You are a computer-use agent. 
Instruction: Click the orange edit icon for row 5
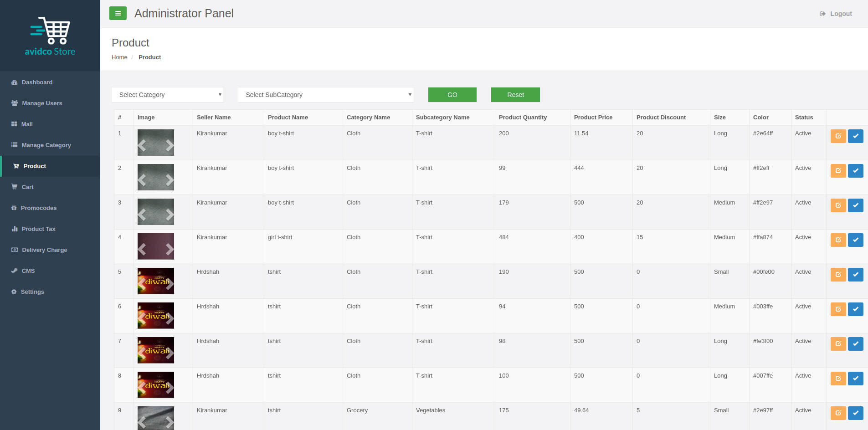point(838,275)
